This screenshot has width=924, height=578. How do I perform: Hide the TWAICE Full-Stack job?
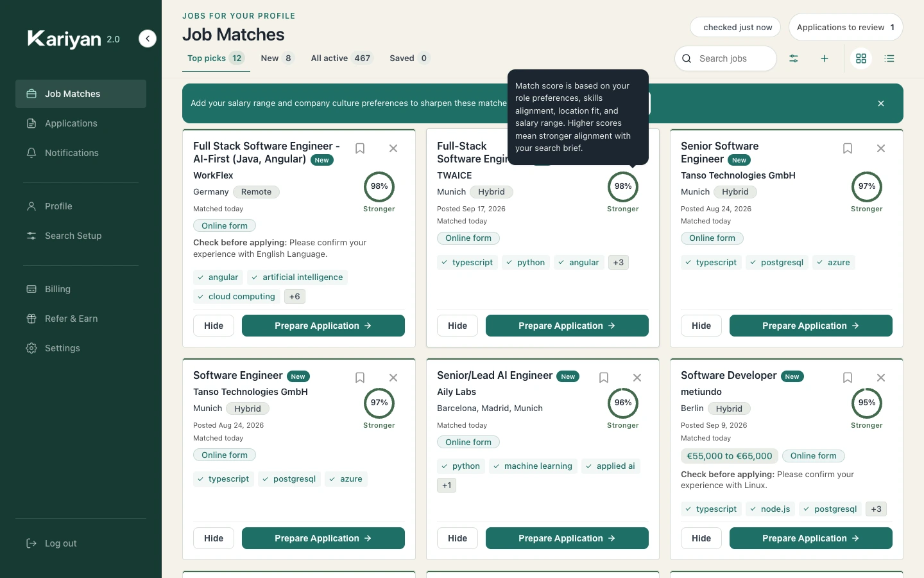458,326
